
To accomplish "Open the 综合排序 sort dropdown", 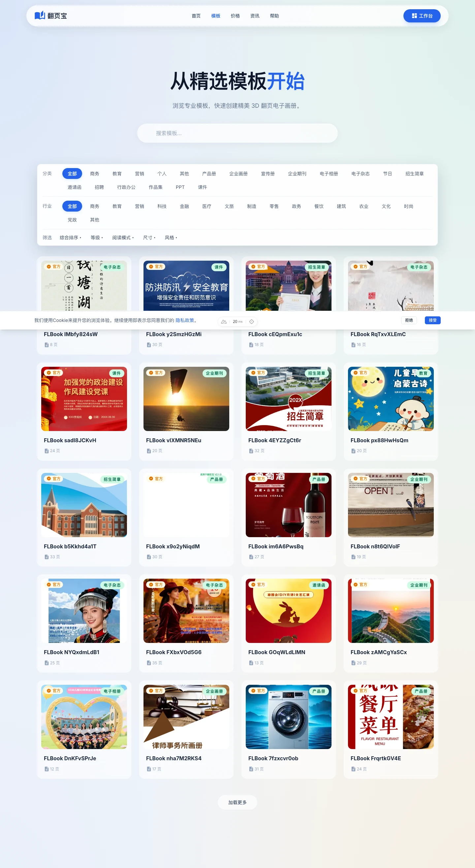I will tap(70, 238).
